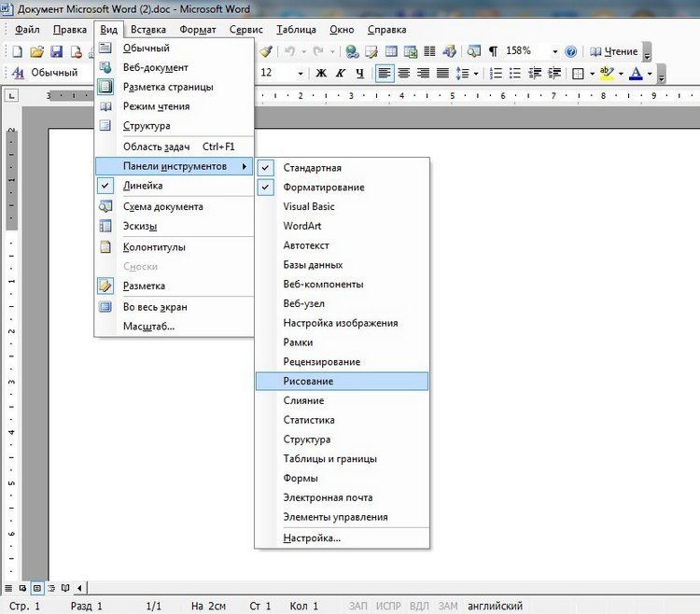Viewport: 700px width, 614px height.
Task: Uncheck the Стандартная toolbar option
Action: point(312,168)
